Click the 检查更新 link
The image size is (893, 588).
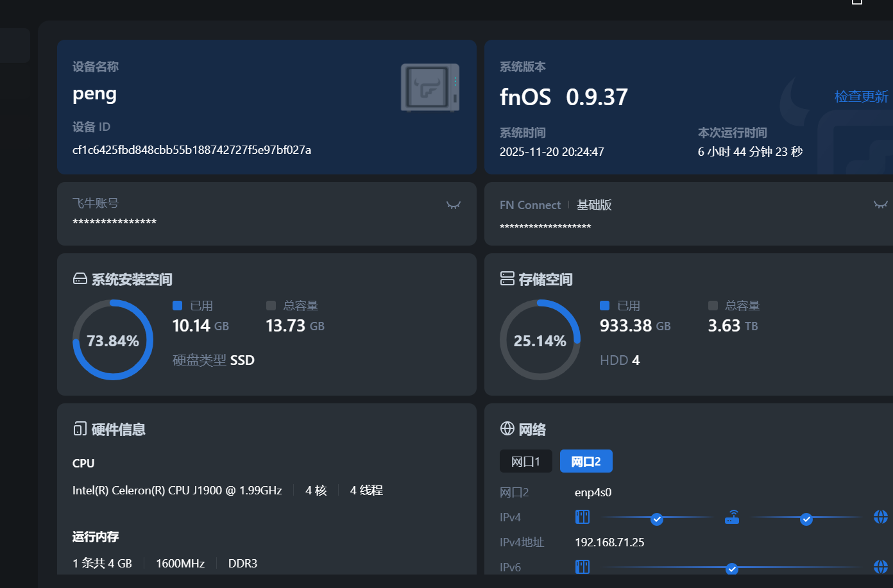[x=861, y=97]
